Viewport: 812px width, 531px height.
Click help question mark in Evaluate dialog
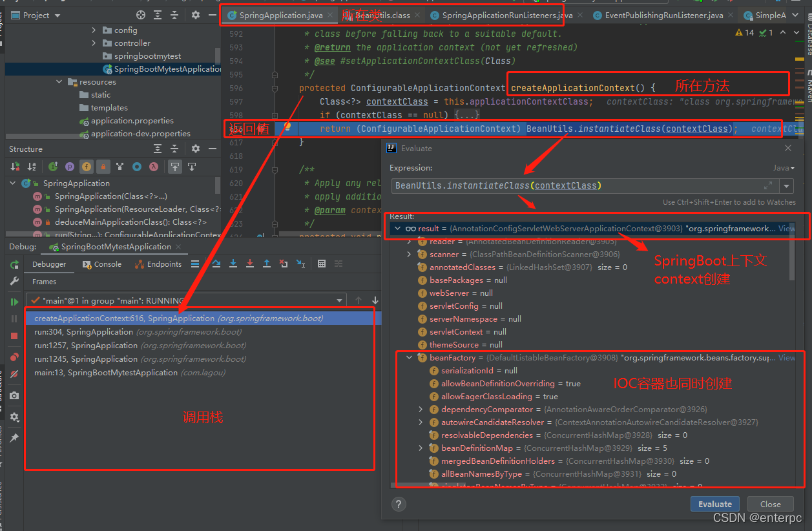coord(399,504)
